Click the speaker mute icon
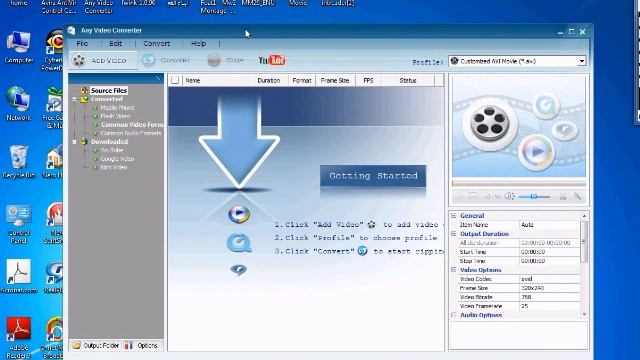 [509, 197]
